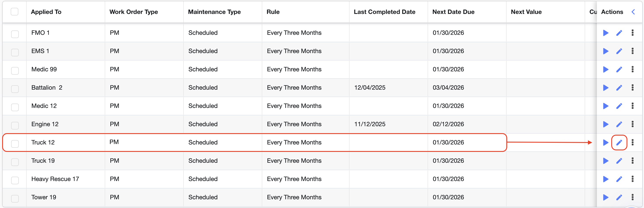Run the Battalion 2 maintenance schedule
The height and width of the screenshot is (208, 644).
click(606, 87)
